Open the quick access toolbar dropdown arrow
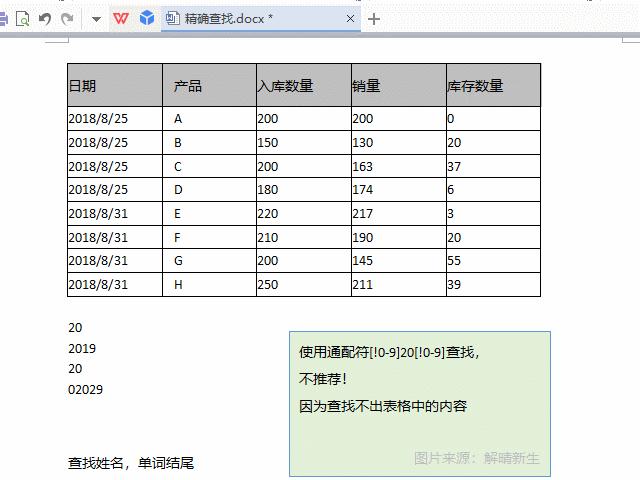The image size is (640, 480). tap(96, 19)
